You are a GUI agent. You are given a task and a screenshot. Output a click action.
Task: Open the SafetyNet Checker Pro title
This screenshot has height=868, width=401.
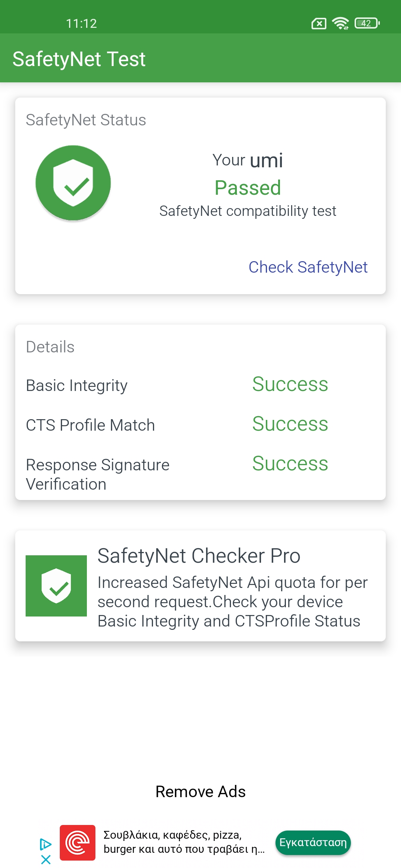coord(199,556)
